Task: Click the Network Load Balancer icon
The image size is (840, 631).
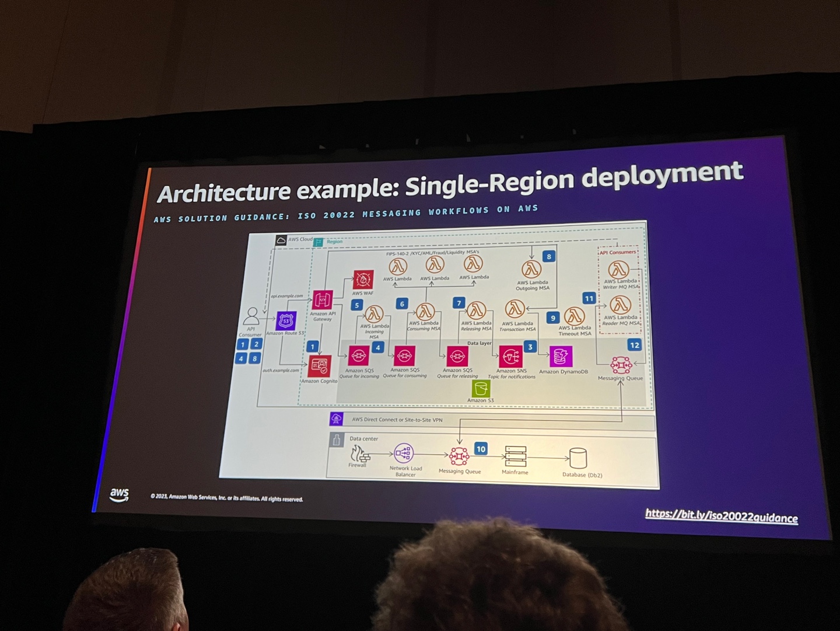Action: click(x=405, y=452)
